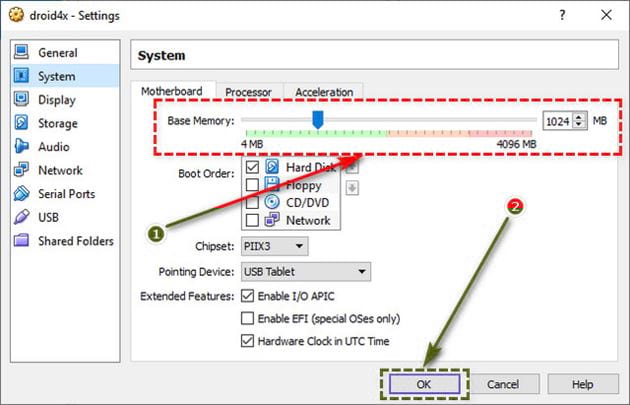The image size is (630, 405).
Task: Select Storage in the settings list
Action: [x=65, y=123]
